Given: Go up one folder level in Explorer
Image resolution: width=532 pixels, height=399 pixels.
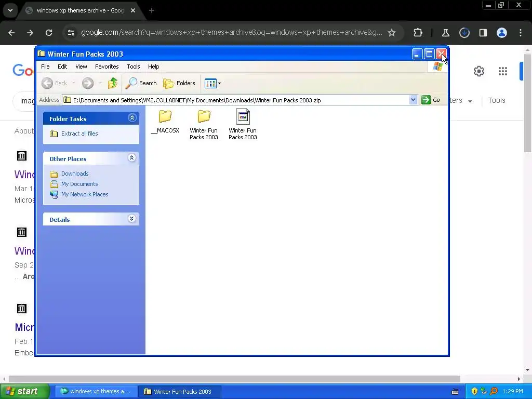Looking at the screenshot, I should click(113, 83).
